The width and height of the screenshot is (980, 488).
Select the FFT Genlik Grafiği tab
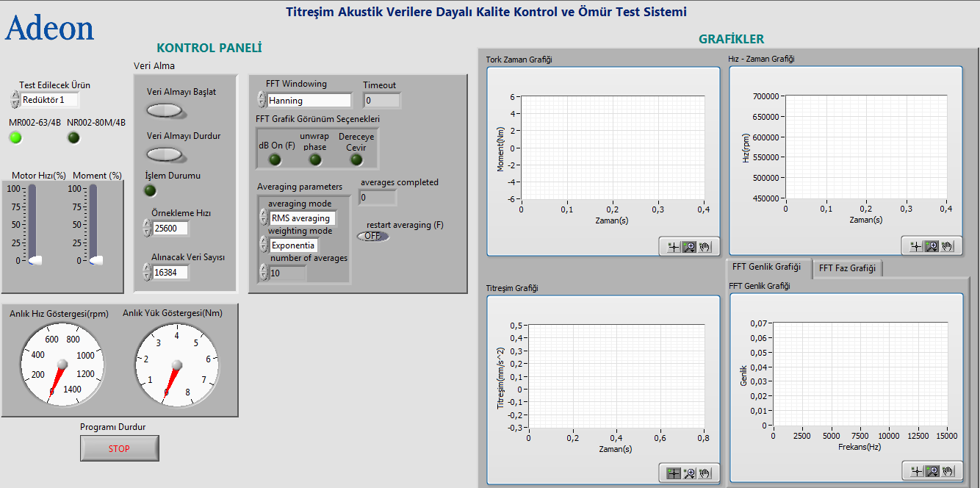coord(766,267)
